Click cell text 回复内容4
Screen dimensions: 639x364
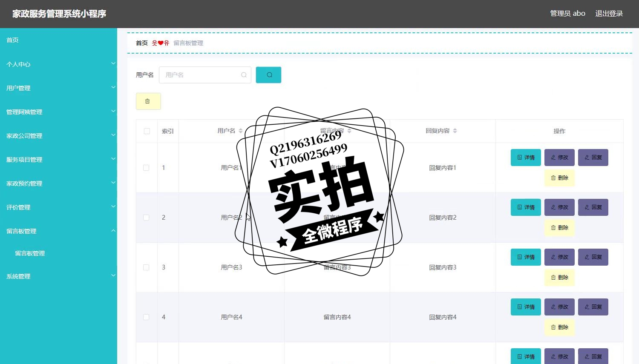443,317
